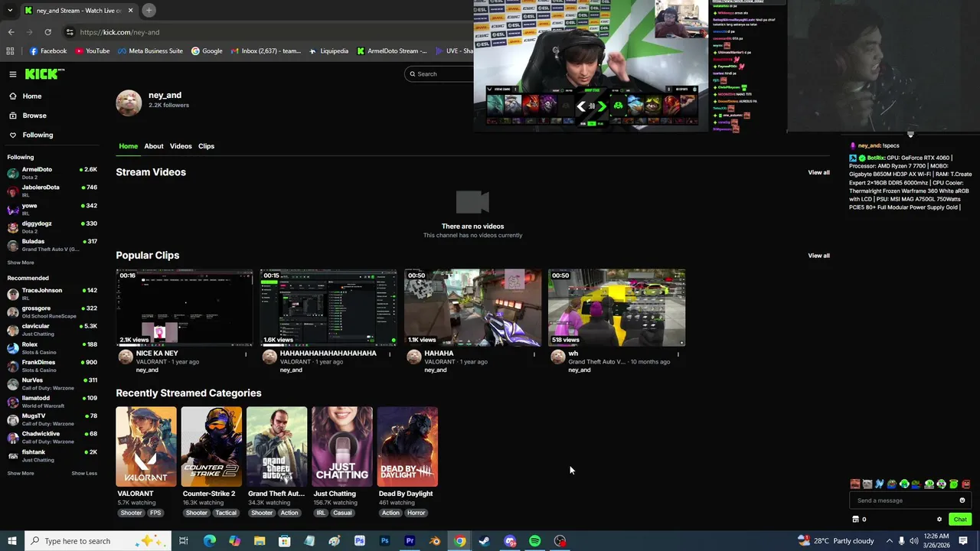Open options menu for NICE KA NEY clip

pyautogui.click(x=246, y=354)
